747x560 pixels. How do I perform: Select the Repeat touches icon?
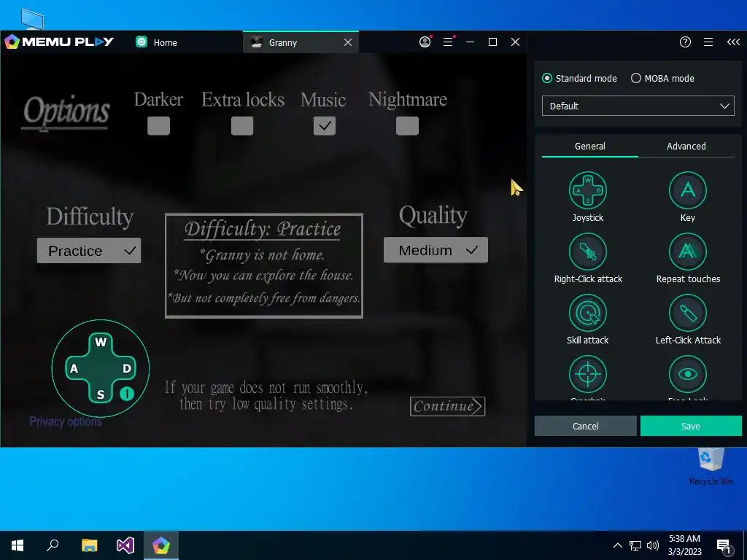tap(687, 252)
